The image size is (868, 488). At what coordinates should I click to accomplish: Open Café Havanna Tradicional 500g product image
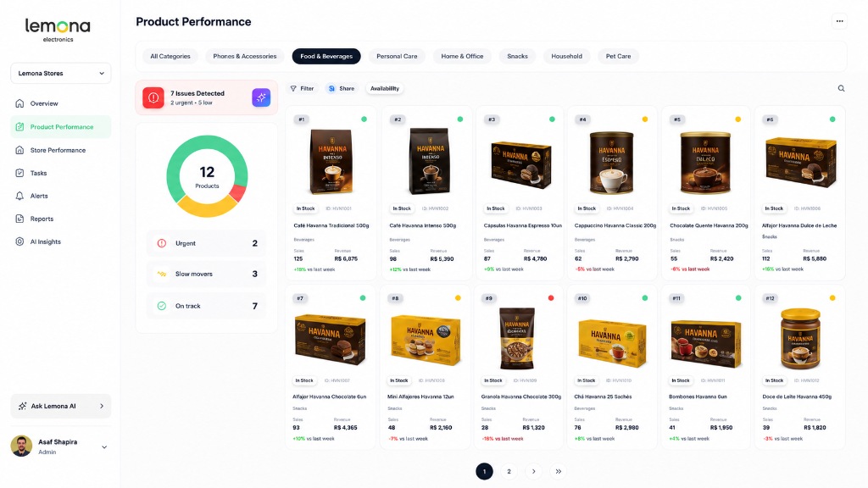(331, 161)
